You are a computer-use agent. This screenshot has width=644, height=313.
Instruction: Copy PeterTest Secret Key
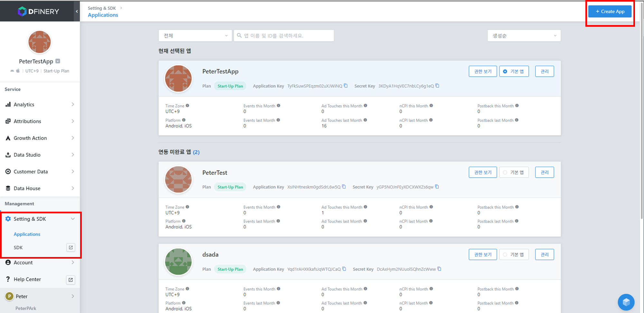pyautogui.click(x=437, y=187)
